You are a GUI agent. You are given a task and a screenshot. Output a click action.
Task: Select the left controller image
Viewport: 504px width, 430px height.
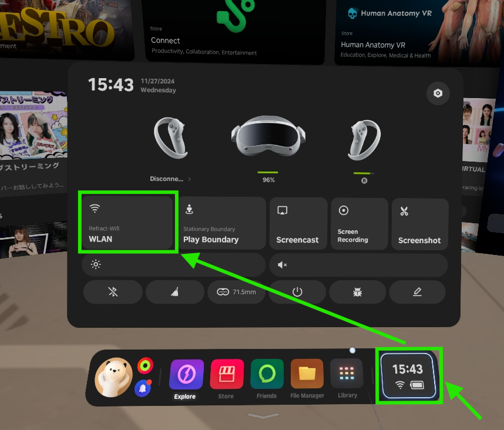[171, 138]
